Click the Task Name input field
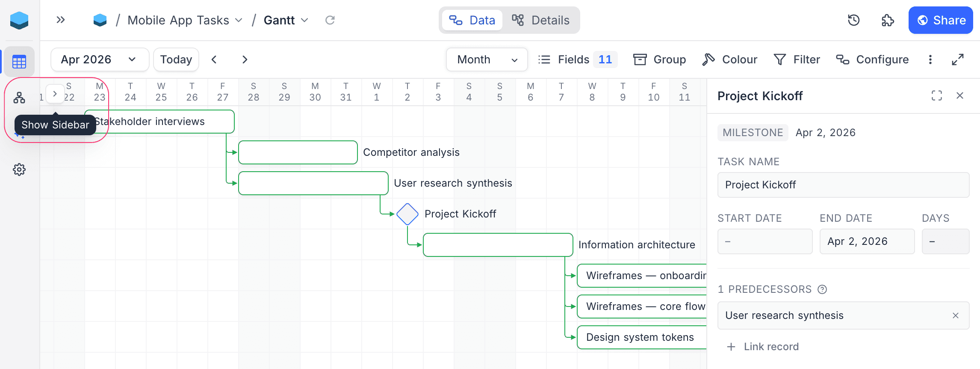Screen dimensions: 980x369 (x=843, y=185)
